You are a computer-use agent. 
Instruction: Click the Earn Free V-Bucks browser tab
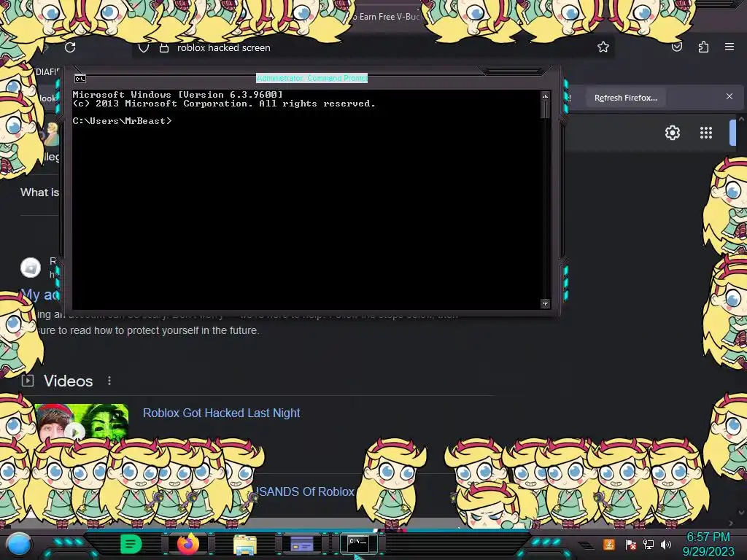pos(386,17)
